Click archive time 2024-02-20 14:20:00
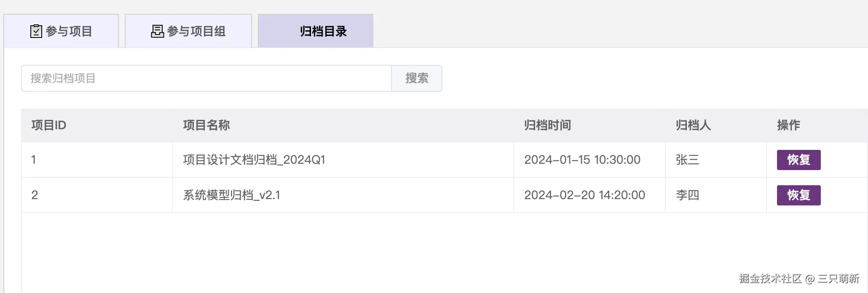 [584, 195]
